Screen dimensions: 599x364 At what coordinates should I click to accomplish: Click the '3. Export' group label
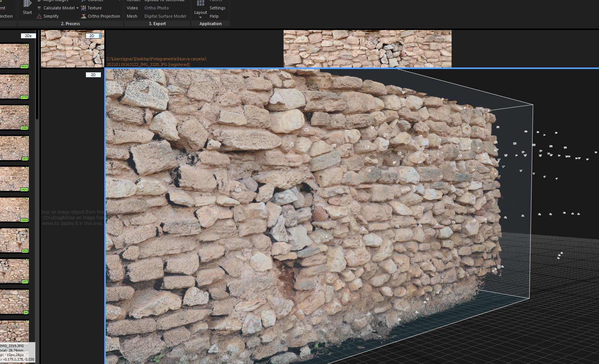pos(157,24)
